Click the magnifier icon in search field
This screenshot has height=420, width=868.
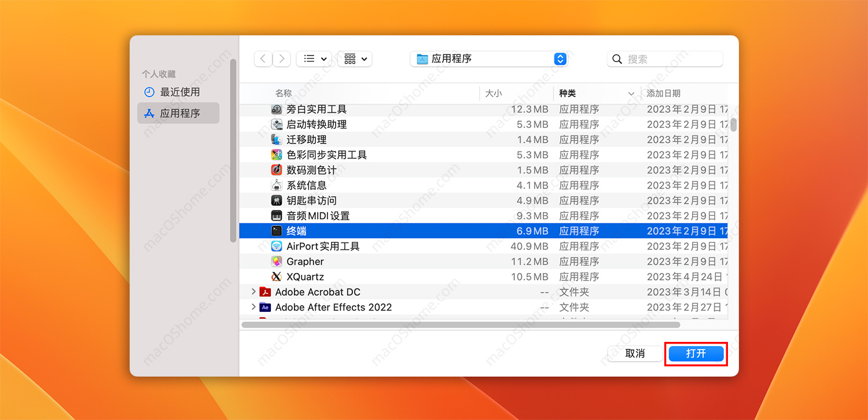617,58
